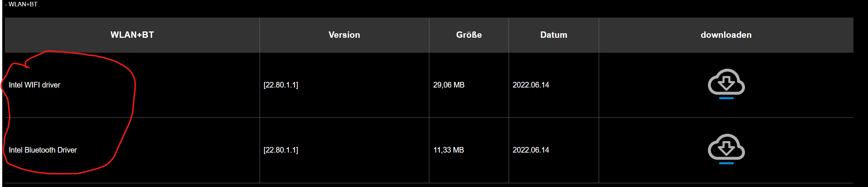Click the Intel Bluetooth Driver name
Viewport: 868px width, 187px height.
click(43, 150)
